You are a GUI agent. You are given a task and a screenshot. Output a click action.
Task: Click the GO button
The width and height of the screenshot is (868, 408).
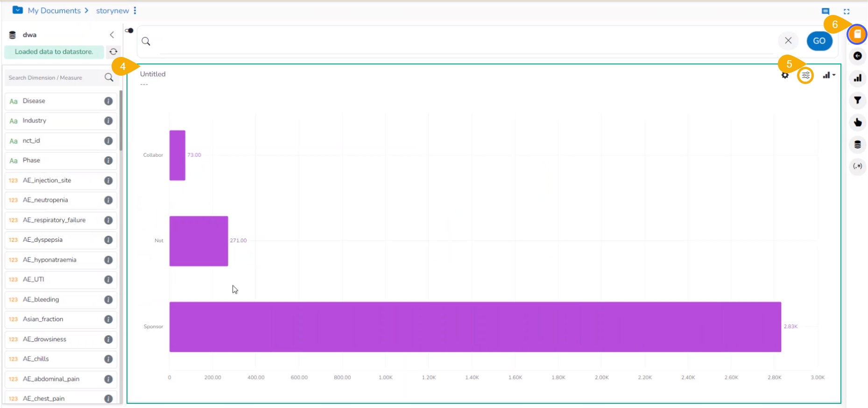click(819, 41)
